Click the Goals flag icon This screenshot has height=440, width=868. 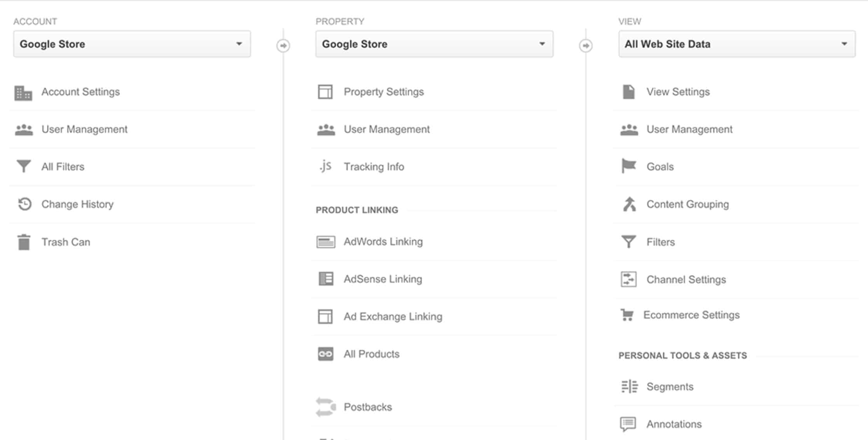pos(628,166)
